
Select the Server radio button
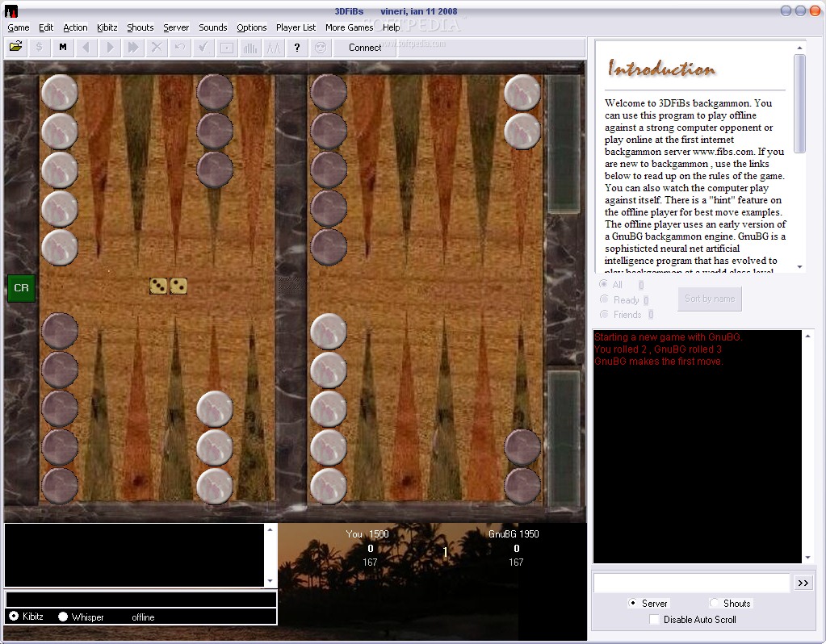click(632, 603)
